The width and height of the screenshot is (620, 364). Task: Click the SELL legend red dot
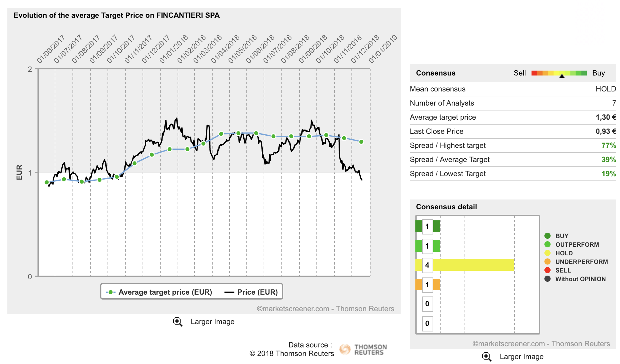click(547, 270)
